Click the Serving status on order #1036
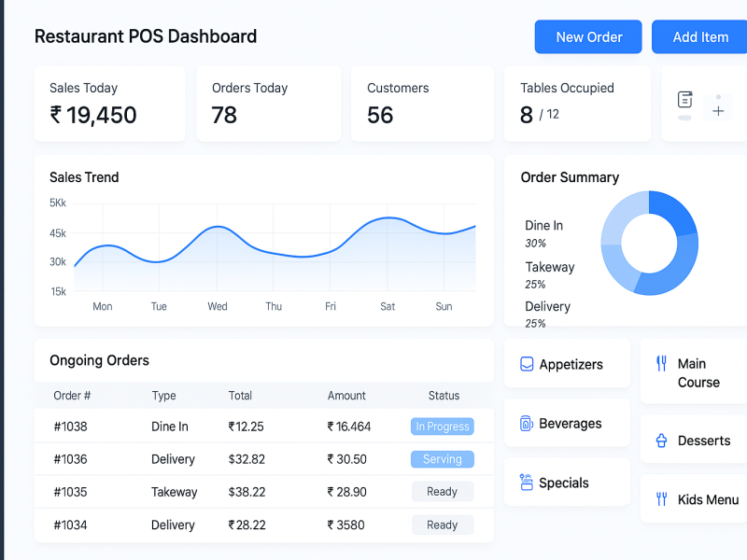The width and height of the screenshot is (747, 560). [x=443, y=459]
